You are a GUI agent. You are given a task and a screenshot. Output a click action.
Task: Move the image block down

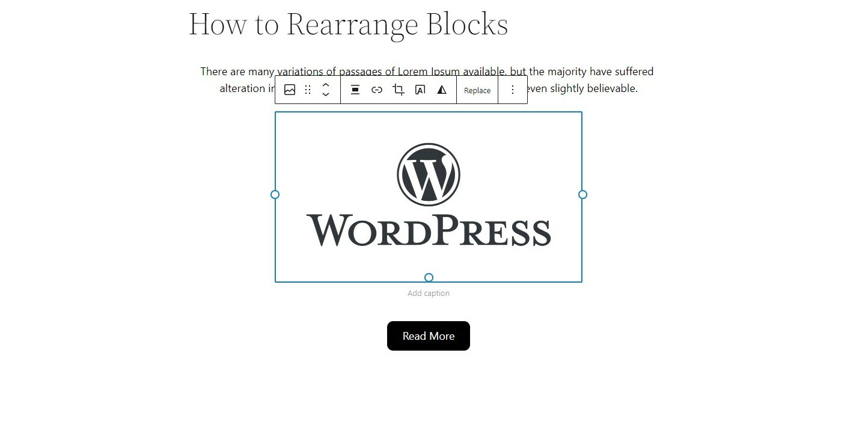326,94
